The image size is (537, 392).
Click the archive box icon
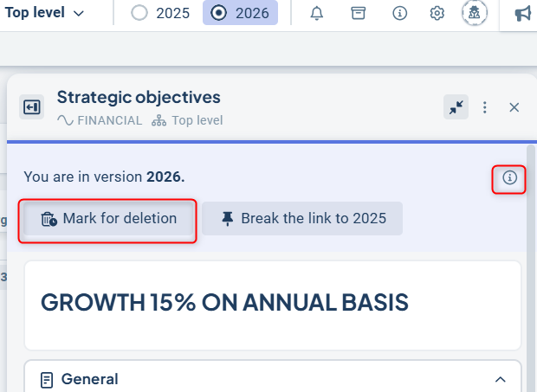(x=358, y=13)
